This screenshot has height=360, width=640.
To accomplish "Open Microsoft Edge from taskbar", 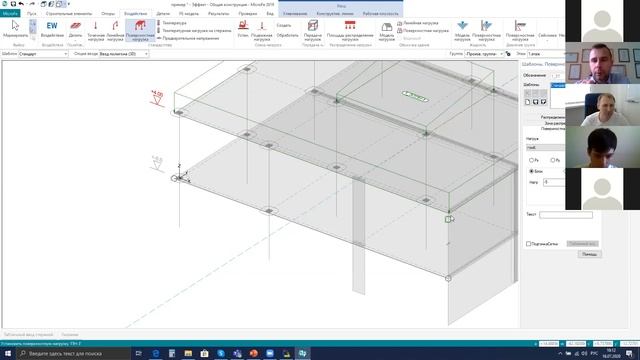I will point(156,353).
